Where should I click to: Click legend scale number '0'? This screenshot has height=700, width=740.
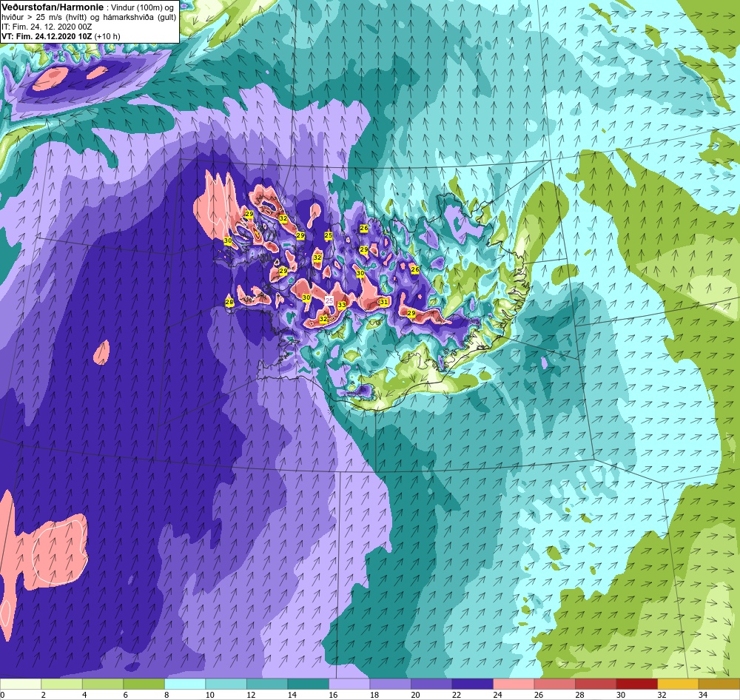pyautogui.click(x=2, y=695)
